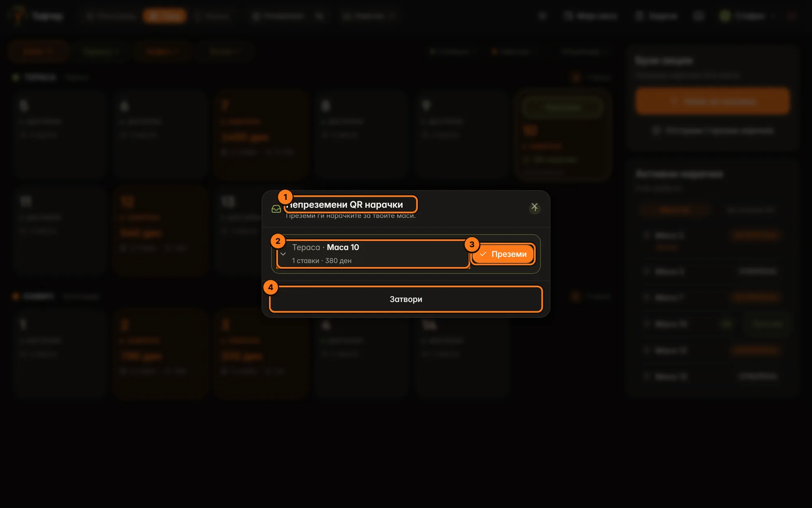
Task: Click the large orange button in right sidebar
Action: pyautogui.click(x=713, y=101)
